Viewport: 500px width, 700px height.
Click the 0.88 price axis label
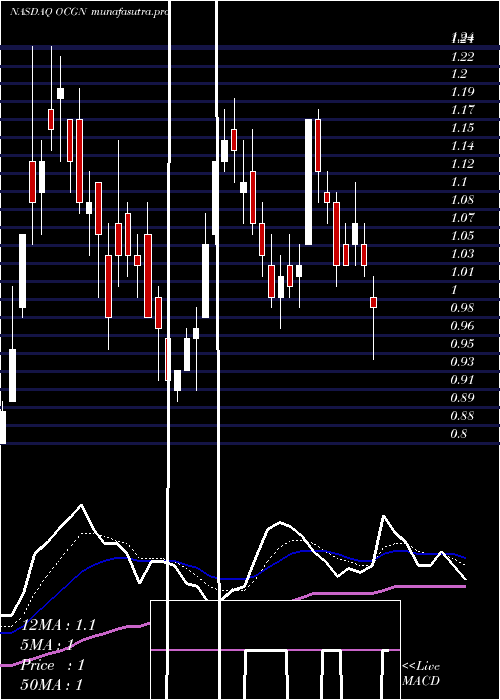click(x=462, y=416)
